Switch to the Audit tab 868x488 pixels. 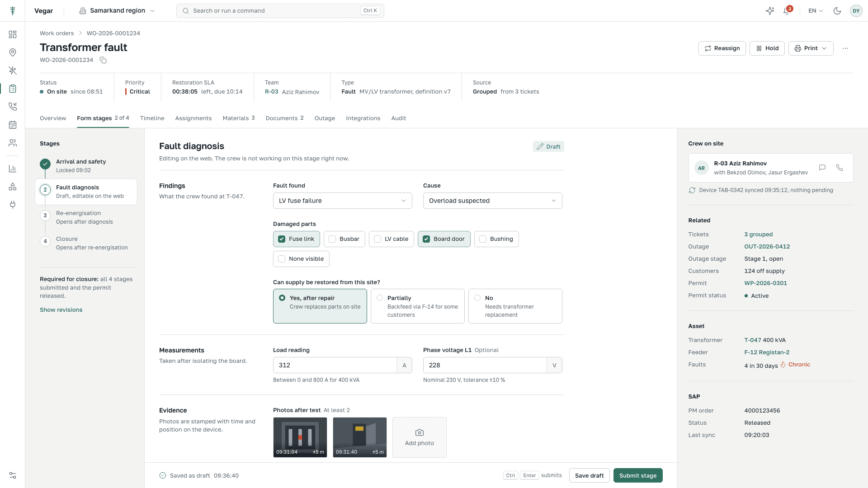click(x=399, y=118)
